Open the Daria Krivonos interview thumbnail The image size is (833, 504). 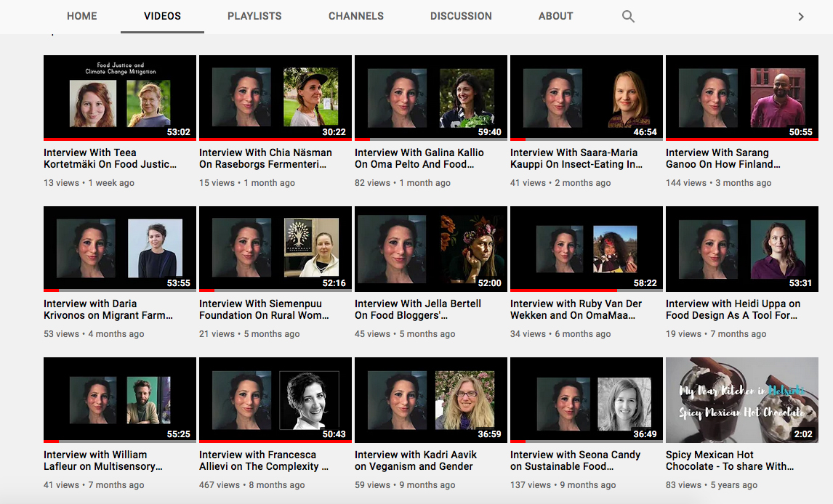120,248
